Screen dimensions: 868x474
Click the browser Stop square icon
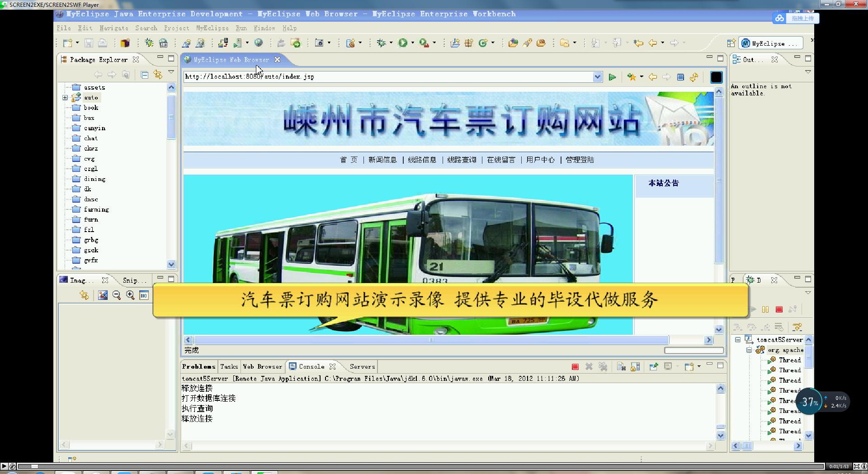680,77
